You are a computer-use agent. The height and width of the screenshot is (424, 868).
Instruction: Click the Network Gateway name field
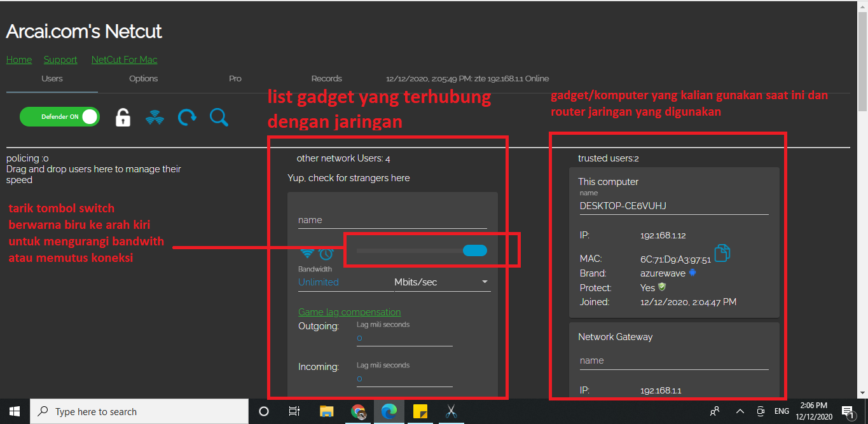(674, 360)
